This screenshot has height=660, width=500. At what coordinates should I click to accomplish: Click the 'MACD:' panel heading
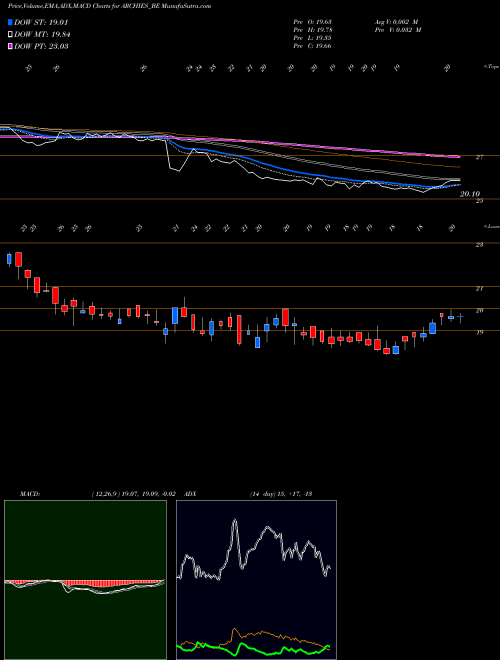29,494
